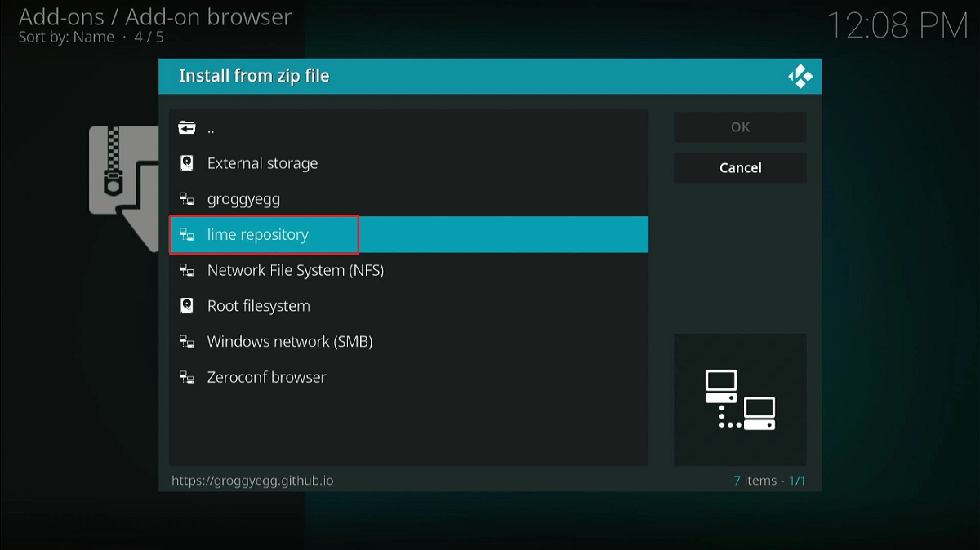
Task: Select the Root filesystem drive icon
Action: pos(188,305)
